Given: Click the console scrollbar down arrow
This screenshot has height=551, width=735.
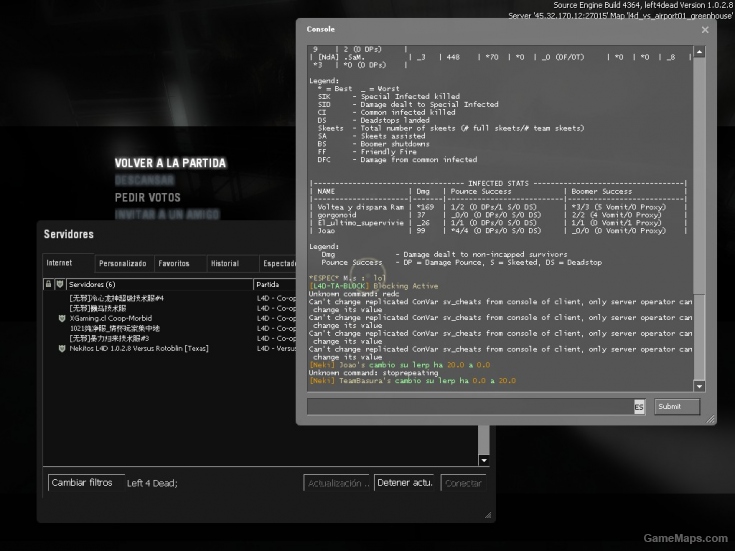Looking at the screenshot, I should (x=699, y=386).
